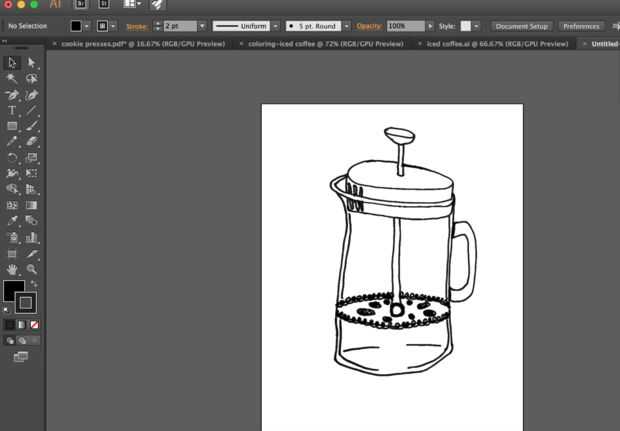The image size is (620, 431).
Task: Select the Rotate tool
Action: pyautogui.click(x=12, y=158)
